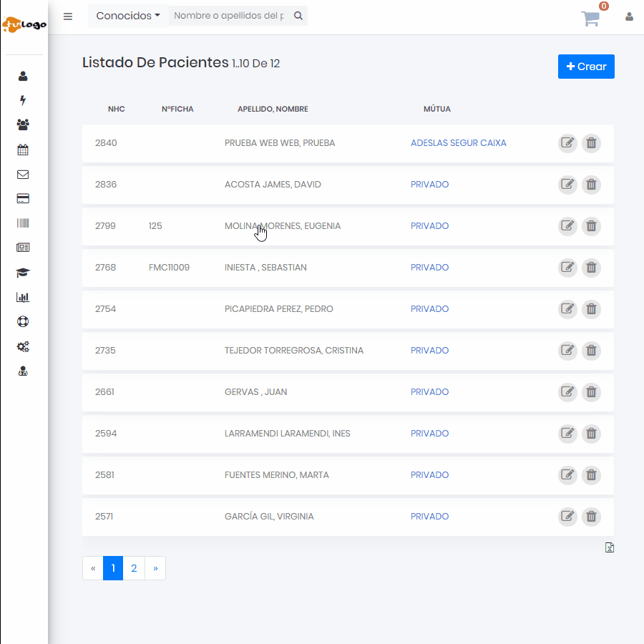Click the graduation cap sidebar icon
This screenshot has width=644, height=644.
point(23,273)
